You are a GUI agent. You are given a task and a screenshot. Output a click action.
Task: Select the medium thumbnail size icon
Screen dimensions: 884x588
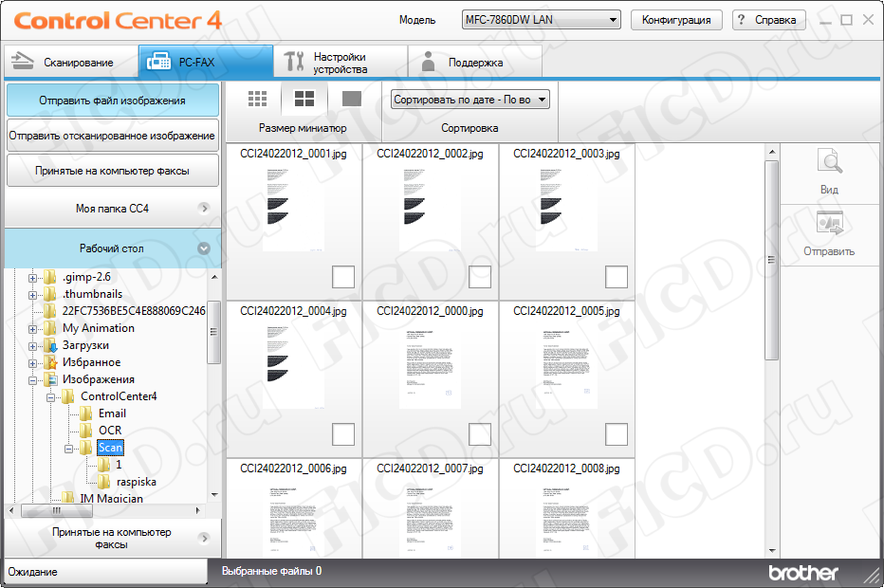click(304, 99)
